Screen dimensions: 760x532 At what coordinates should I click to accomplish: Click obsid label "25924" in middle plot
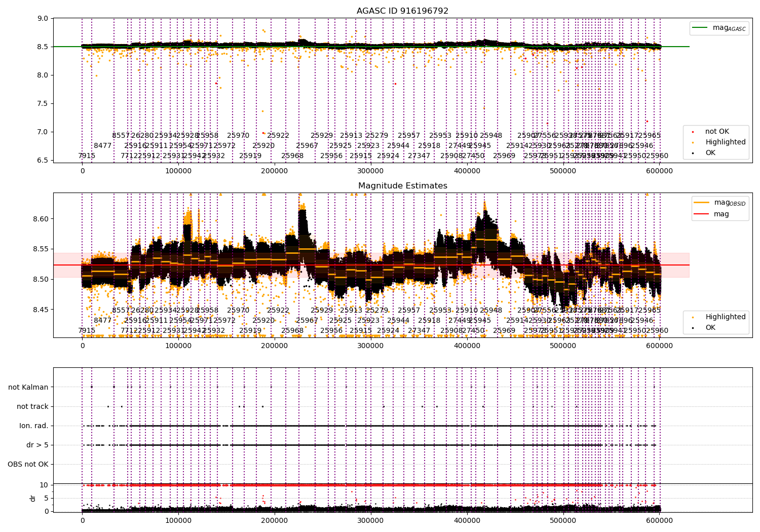point(388,331)
